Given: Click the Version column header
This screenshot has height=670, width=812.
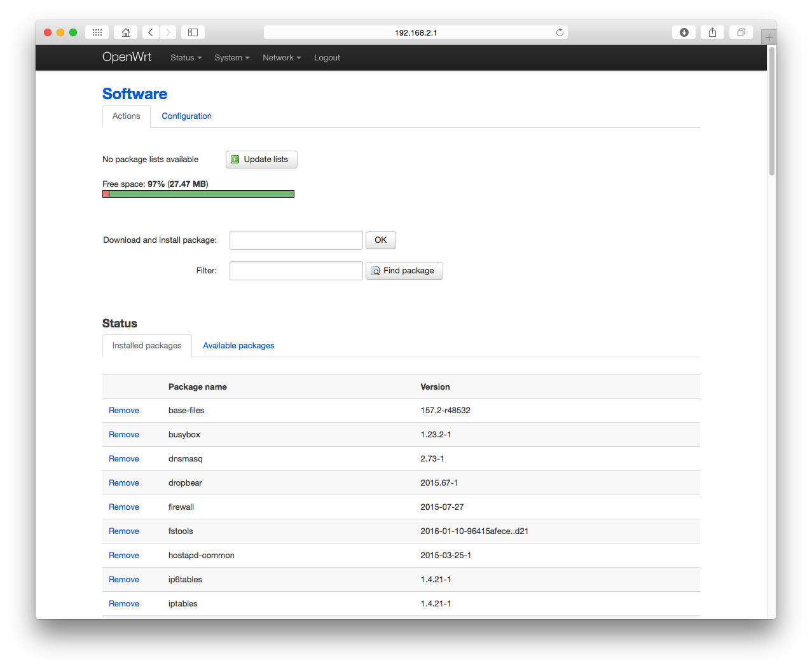Looking at the screenshot, I should [436, 387].
